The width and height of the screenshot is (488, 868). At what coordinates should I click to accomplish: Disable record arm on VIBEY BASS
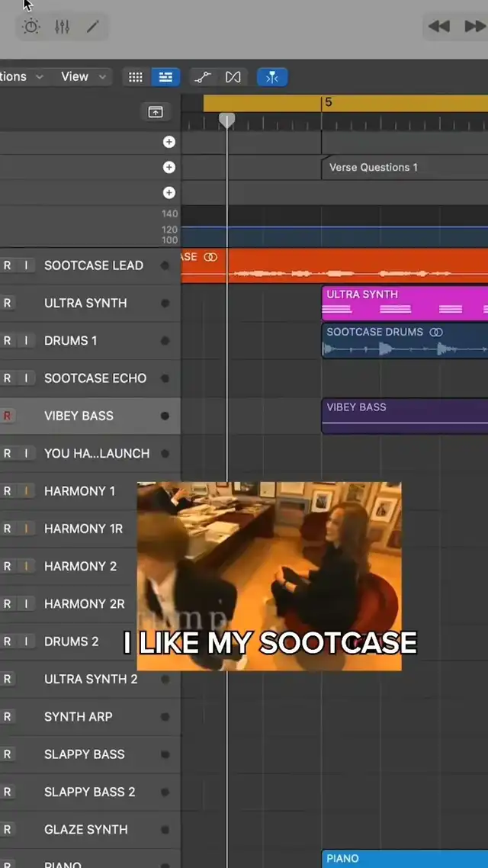[x=8, y=416]
